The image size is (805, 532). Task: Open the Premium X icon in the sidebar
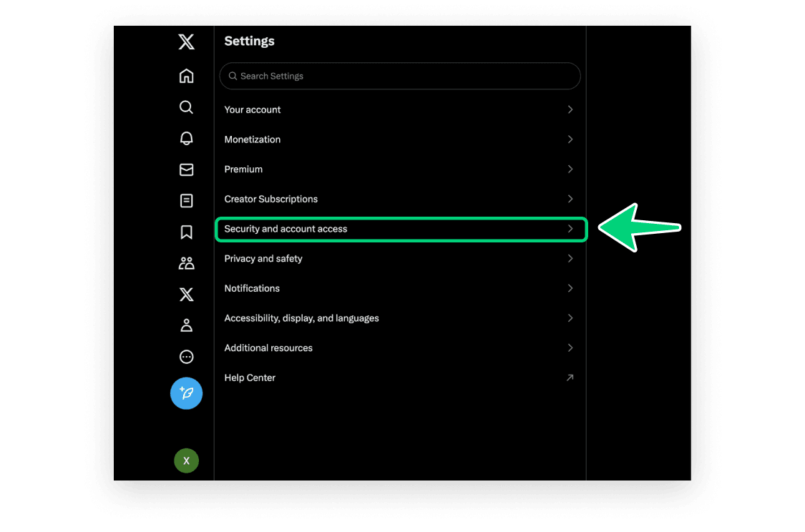click(x=186, y=294)
